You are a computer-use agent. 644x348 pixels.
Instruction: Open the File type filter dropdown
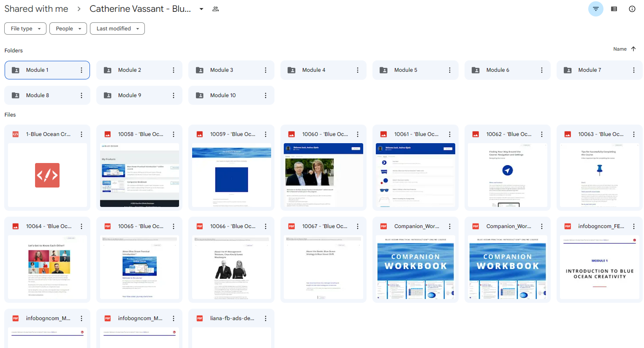[25, 29]
